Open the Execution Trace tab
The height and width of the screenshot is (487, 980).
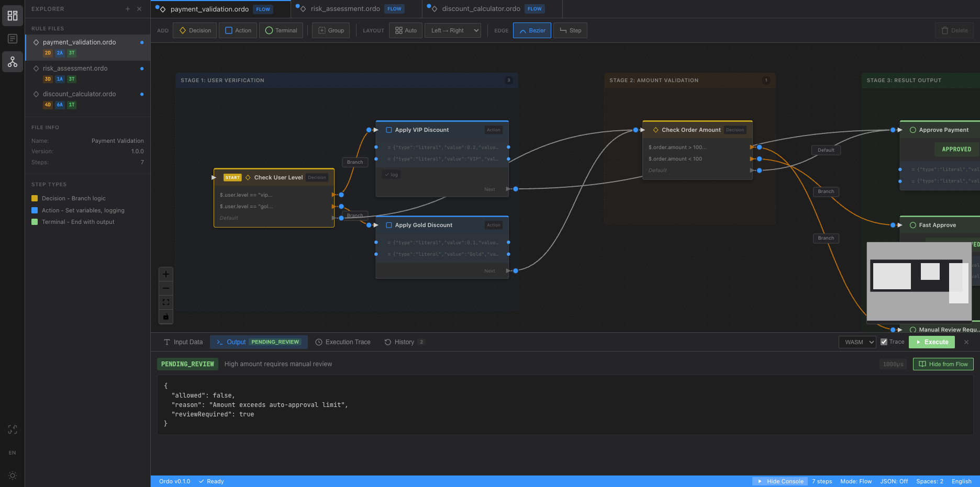point(342,342)
